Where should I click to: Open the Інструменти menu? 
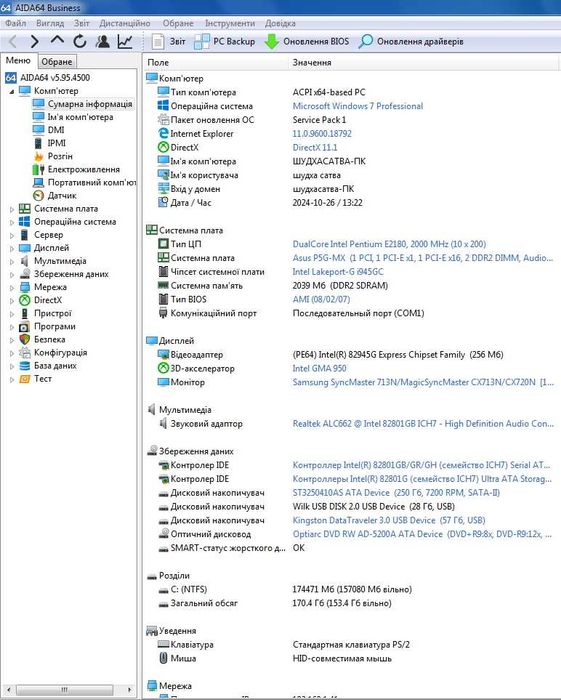pyautogui.click(x=230, y=23)
